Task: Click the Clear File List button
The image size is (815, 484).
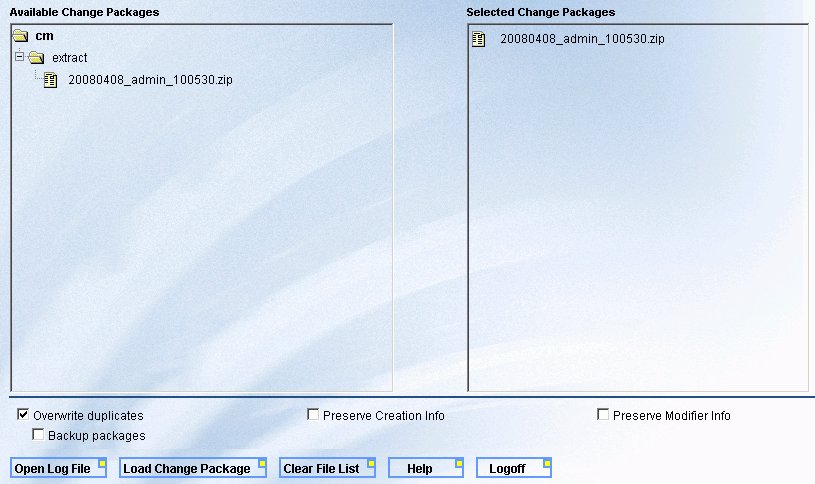Action: (327, 468)
